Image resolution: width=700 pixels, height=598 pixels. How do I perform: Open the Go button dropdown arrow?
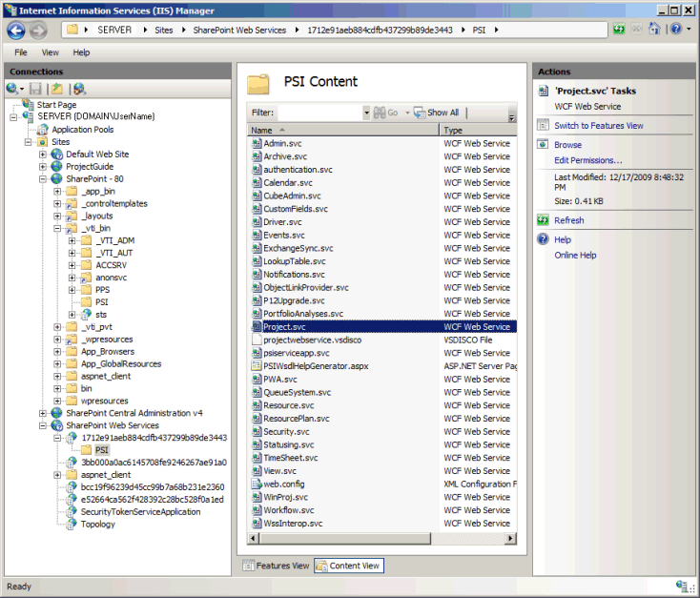pyautogui.click(x=407, y=113)
